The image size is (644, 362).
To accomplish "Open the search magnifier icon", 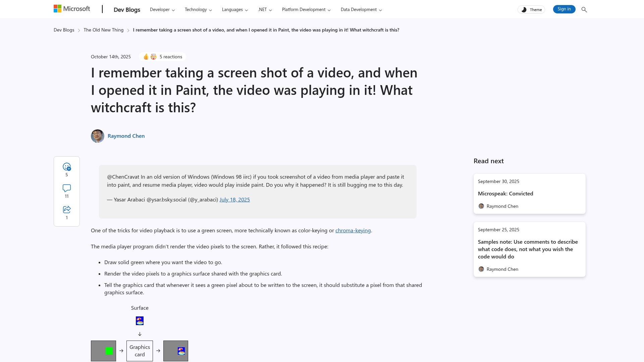I will (584, 10).
